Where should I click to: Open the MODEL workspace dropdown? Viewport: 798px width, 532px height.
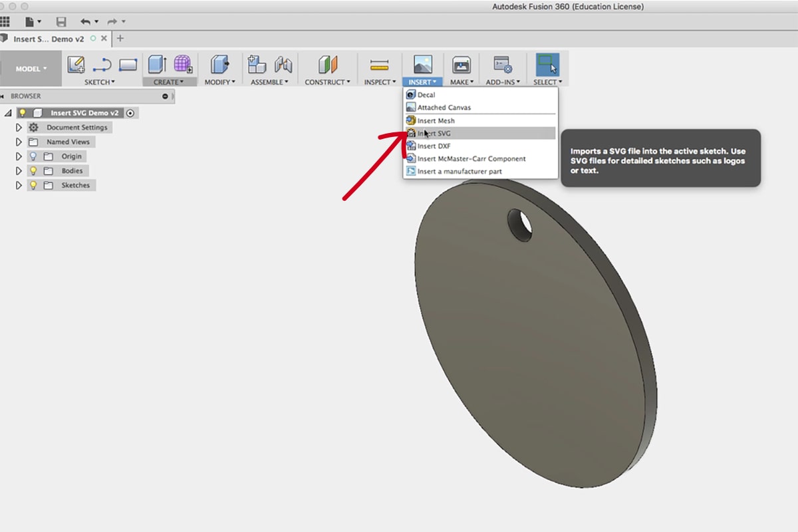(31, 68)
